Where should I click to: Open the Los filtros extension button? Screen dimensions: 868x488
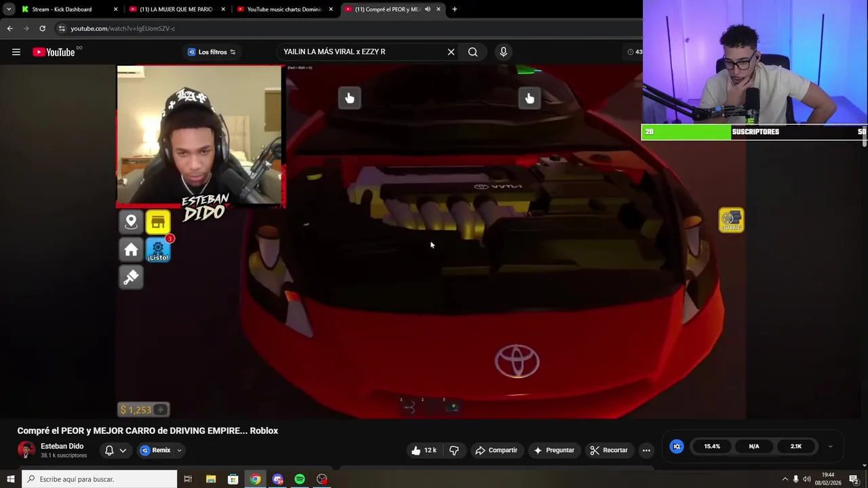212,52
